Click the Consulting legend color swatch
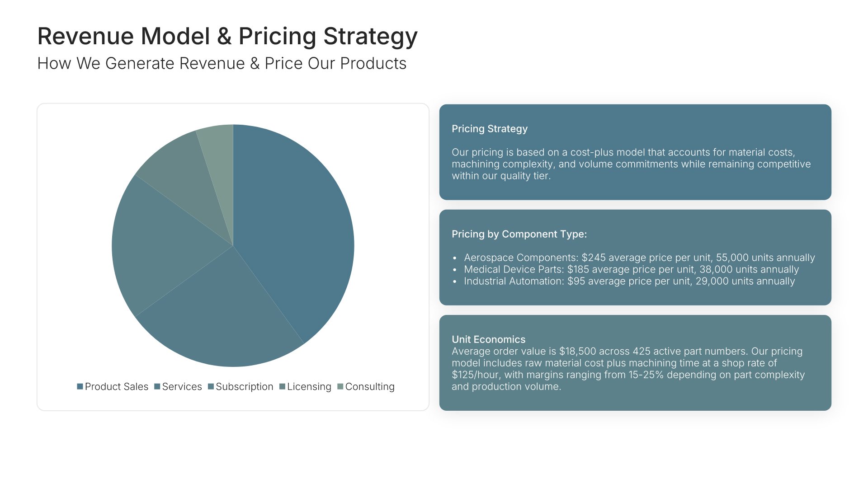Image resolution: width=868 pixels, height=488 pixels. coord(340,387)
